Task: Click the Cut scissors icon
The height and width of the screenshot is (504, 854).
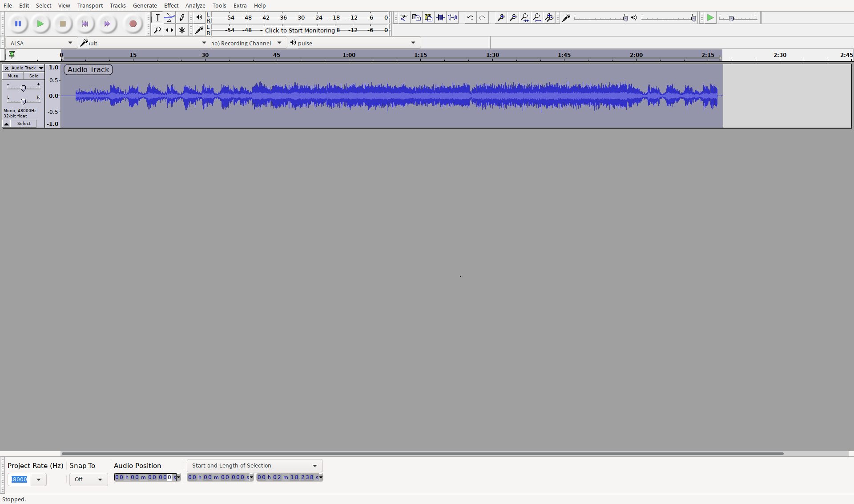Action: (x=404, y=18)
